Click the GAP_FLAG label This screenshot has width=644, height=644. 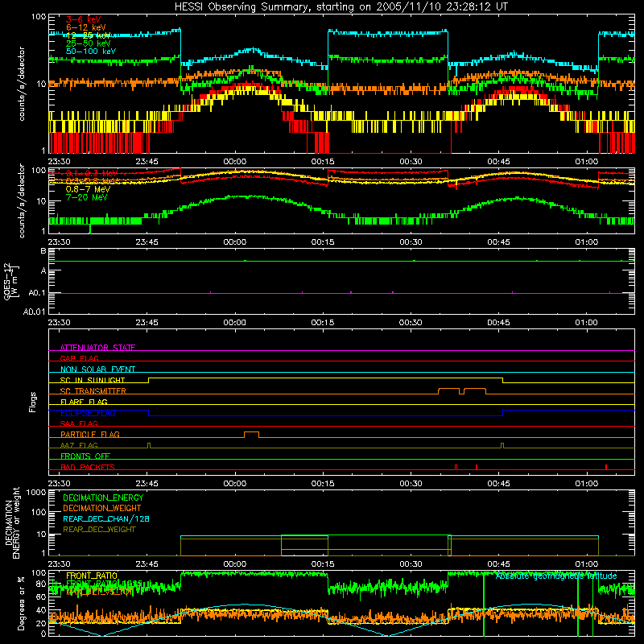point(79,358)
